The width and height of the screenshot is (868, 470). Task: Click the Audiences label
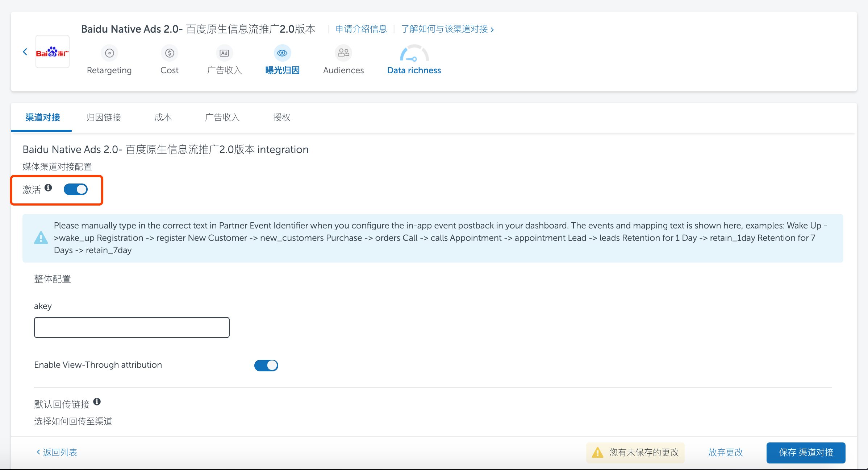343,70
